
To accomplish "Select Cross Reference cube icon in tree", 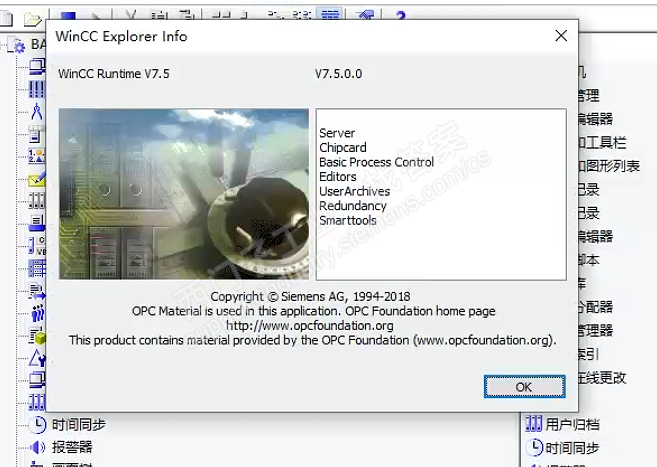I will [37, 335].
